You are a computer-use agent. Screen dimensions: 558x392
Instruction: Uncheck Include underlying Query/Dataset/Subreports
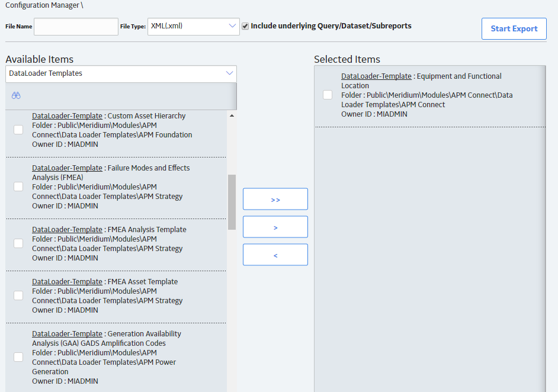pyautogui.click(x=245, y=26)
